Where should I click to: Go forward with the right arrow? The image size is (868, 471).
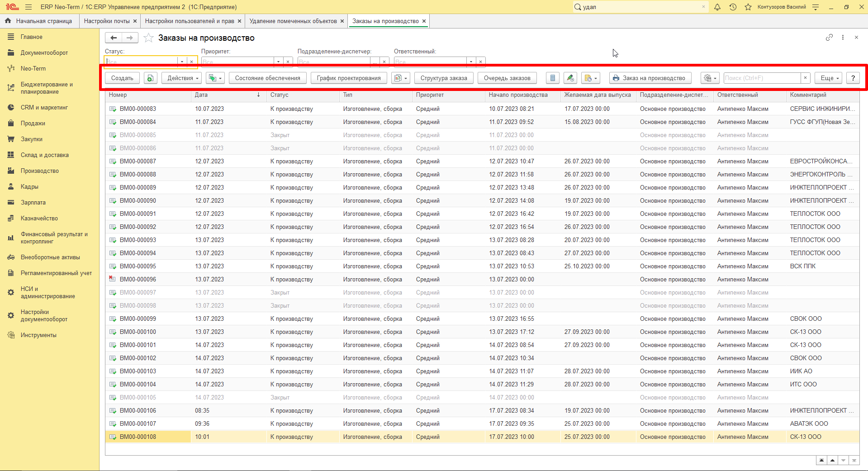[x=130, y=38]
